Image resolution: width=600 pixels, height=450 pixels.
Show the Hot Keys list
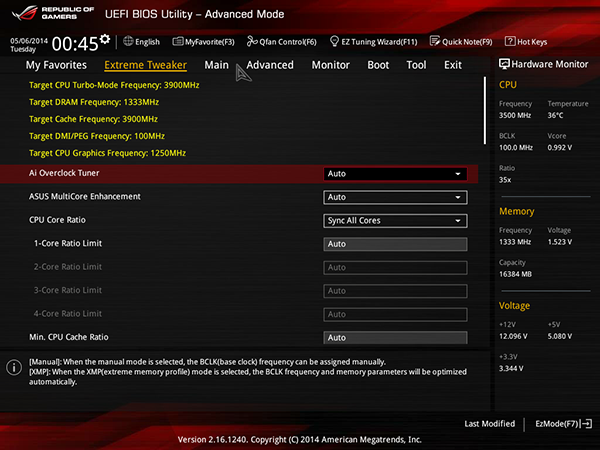(x=526, y=41)
